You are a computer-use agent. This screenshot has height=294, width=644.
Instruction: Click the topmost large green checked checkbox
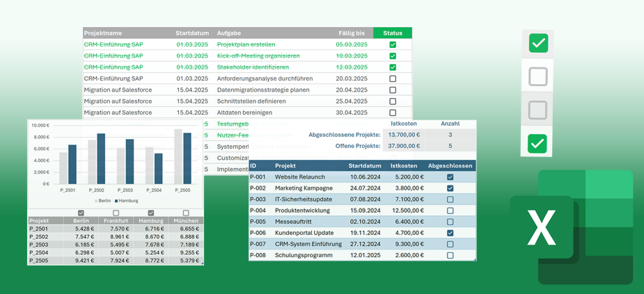pyautogui.click(x=537, y=43)
